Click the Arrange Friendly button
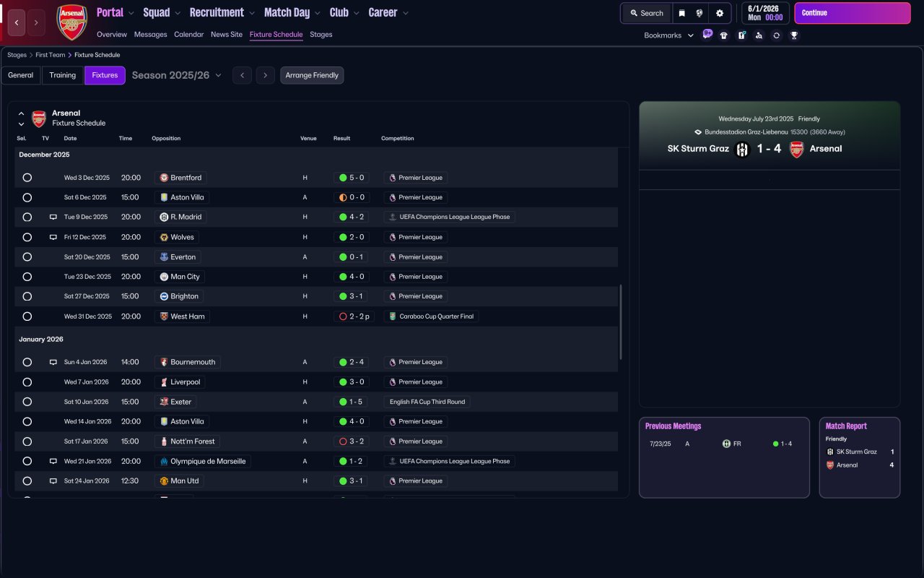The image size is (924, 578). (x=312, y=75)
